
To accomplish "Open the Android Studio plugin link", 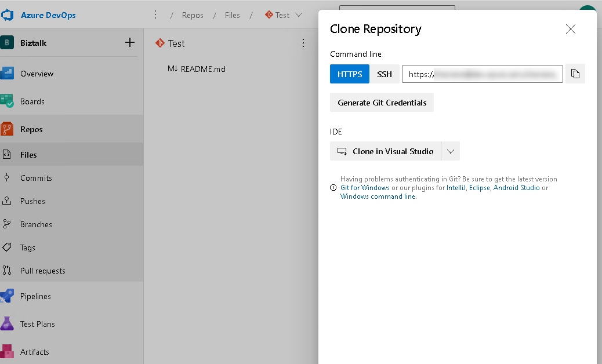I will (x=516, y=188).
